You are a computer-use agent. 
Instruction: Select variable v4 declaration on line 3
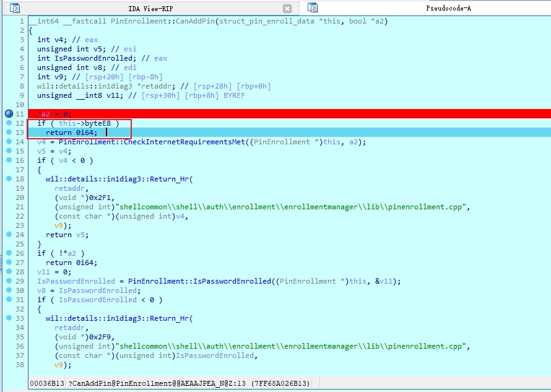58,40
